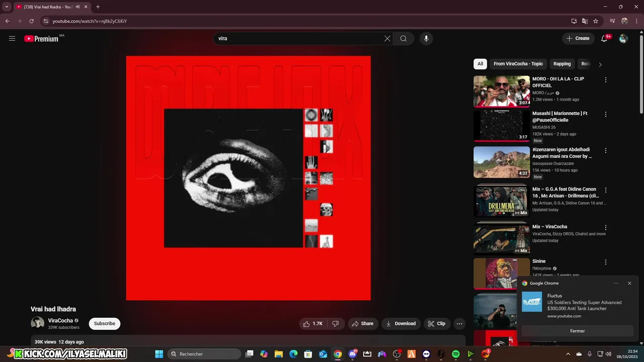
Task: Open the Fluctus notification message
Action: coord(578,305)
